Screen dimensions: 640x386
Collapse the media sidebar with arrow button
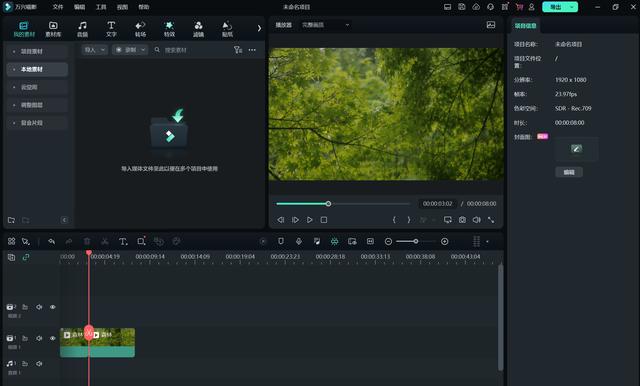[64, 220]
